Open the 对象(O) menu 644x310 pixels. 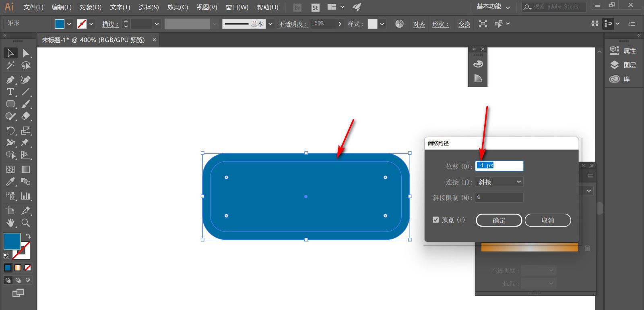[91, 7]
